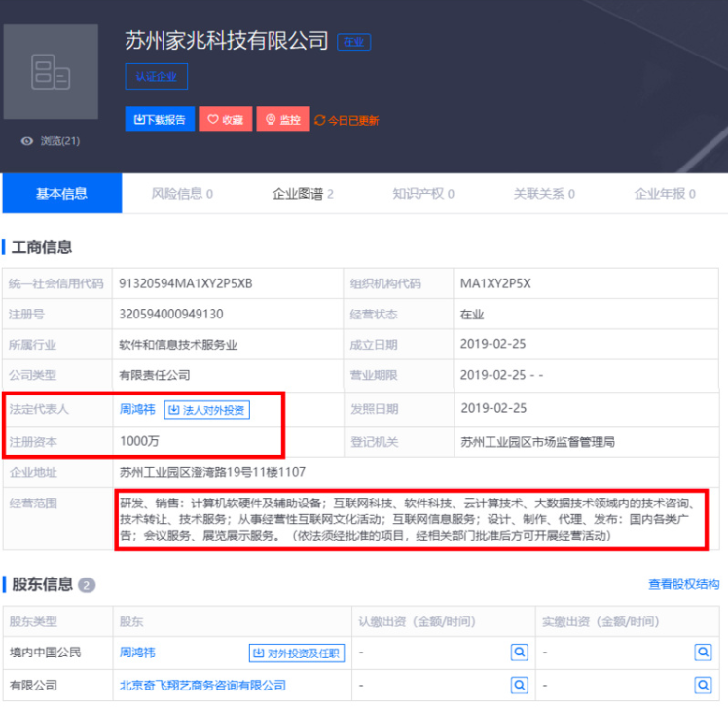728x709 pixels.
Task: Click credit code 91320594MA1XY2P5XB
Action: tap(186, 283)
